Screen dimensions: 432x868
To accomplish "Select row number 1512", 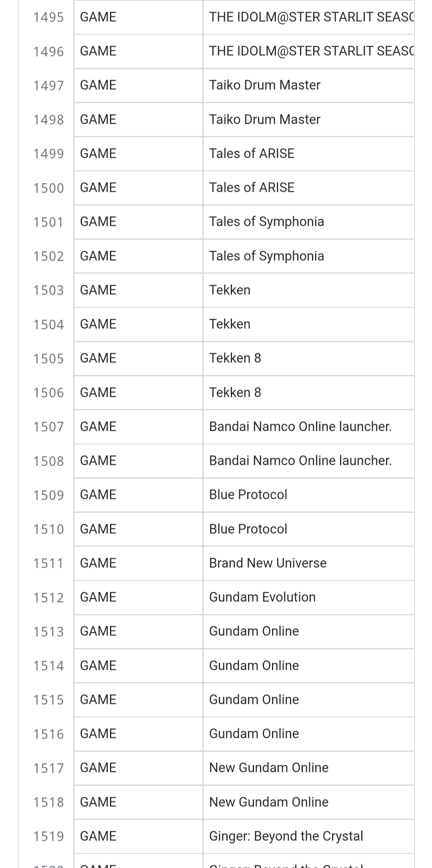I will point(48,598).
